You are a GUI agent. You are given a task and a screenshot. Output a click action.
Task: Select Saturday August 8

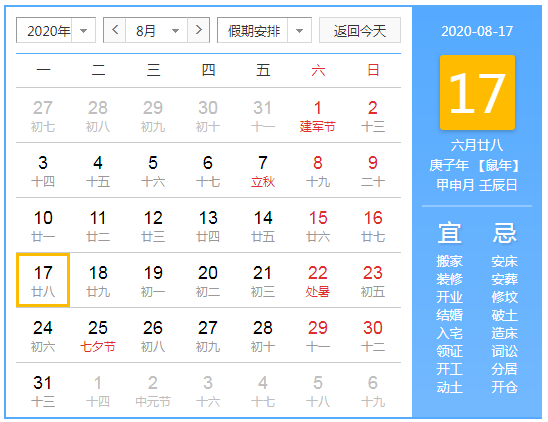pyautogui.click(x=317, y=171)
